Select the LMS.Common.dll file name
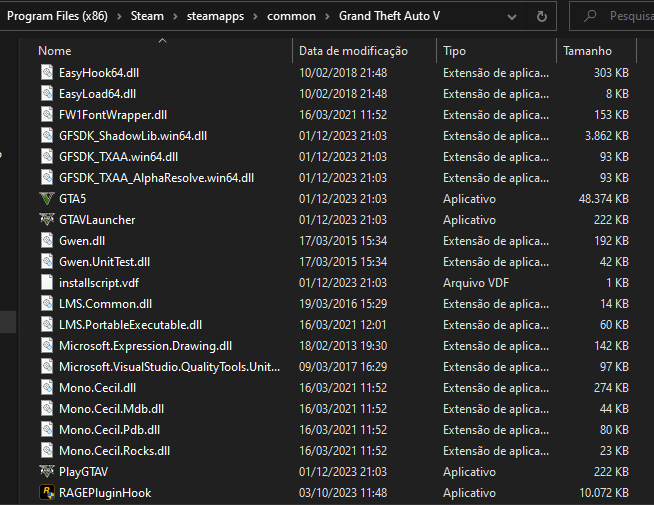Image resolution: width=654 pixels, height=505 pixels. tap(105, 303)
